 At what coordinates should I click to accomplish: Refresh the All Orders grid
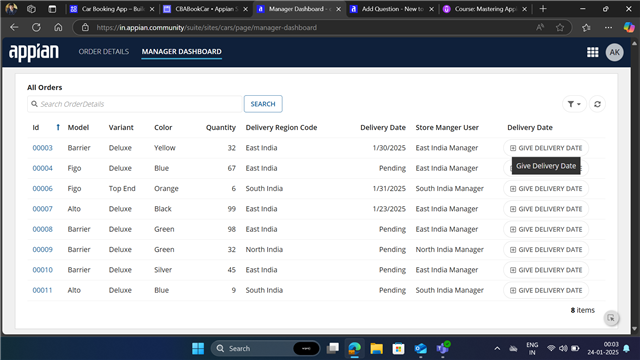(x=597, y=104)
